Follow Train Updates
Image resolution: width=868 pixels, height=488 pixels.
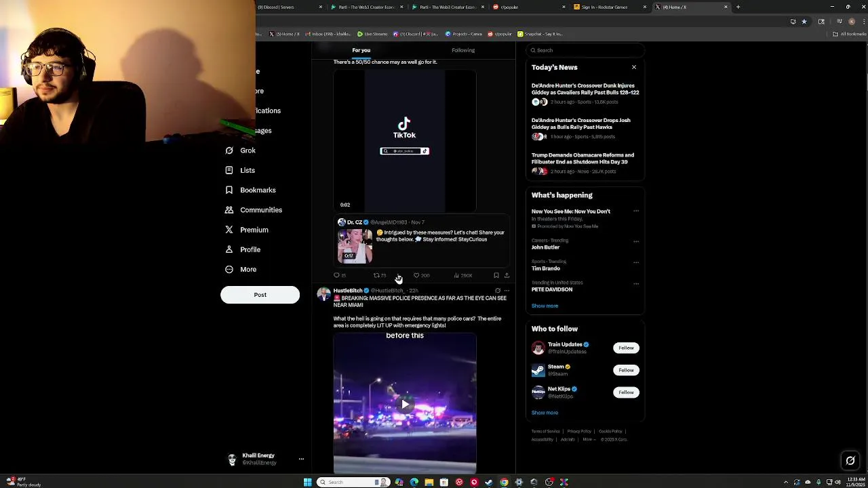(x=626, y=348)
